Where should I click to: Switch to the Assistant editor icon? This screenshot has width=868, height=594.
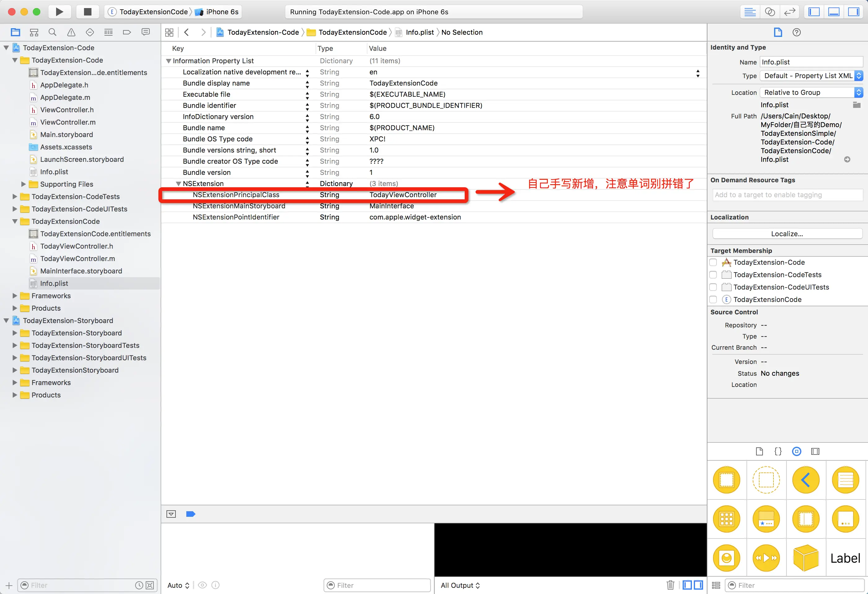(769, 11)
